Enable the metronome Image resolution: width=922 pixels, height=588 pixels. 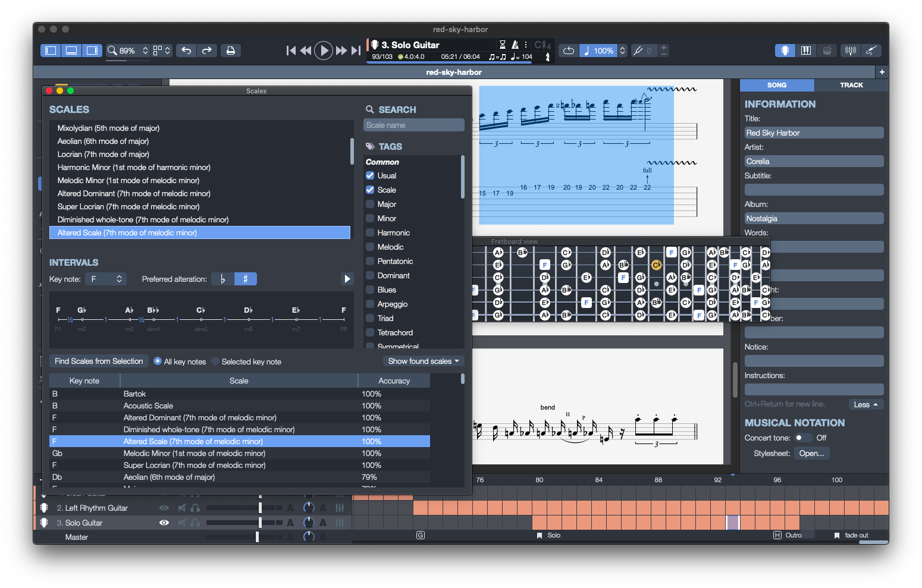pyautogui.click(x=515, y=45)
